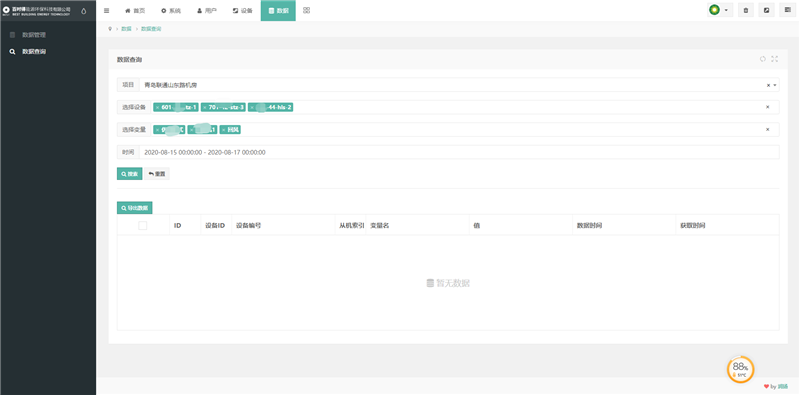The width and height of the screenshot is (800, 395).
Task: Click the 暂无数据 empty-table message
Action: [448, 283]
